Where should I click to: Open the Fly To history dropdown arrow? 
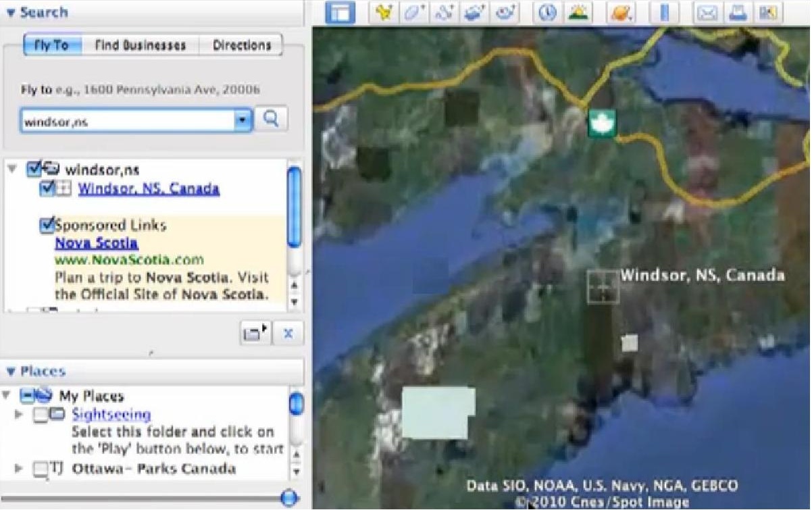point(243,121)
